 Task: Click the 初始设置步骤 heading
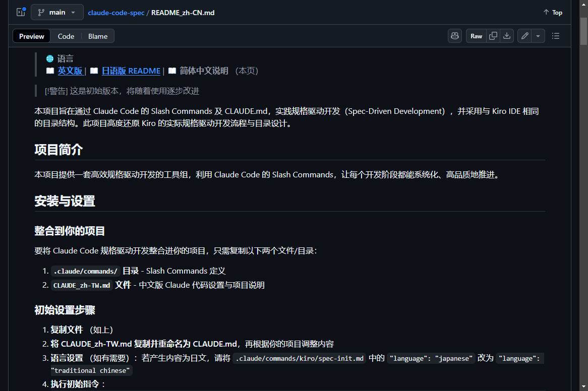click(x=65, y=310)
